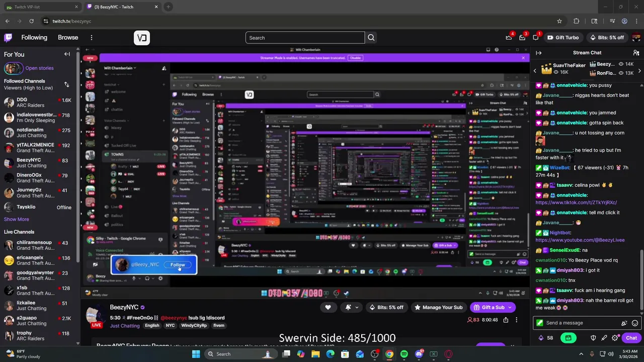Screen dimensions: 644x362
Task: Open chat settings gear
Action: click(x=615, y=338)
